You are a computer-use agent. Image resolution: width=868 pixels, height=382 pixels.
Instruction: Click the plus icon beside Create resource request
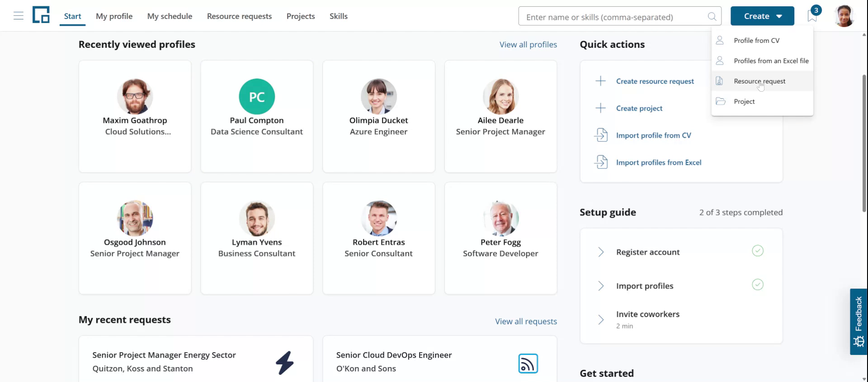[x=600, y=81]
